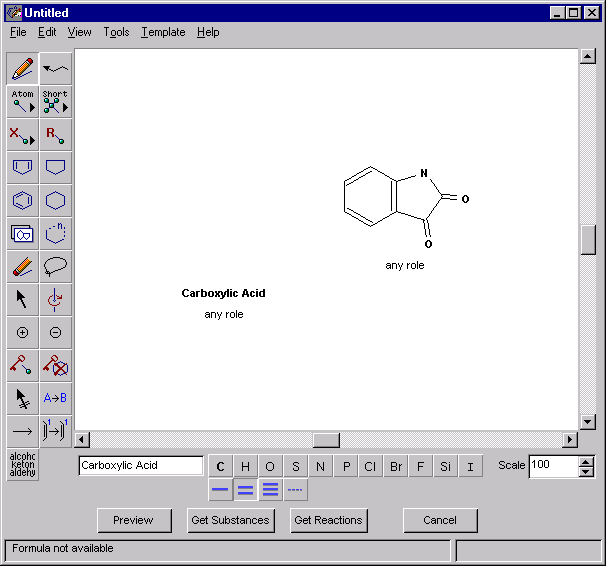Expand the Shortcuts tool flyout
The height and width of the screenshot is (566, 606).
pyautogui.click(x=56, y=102)
